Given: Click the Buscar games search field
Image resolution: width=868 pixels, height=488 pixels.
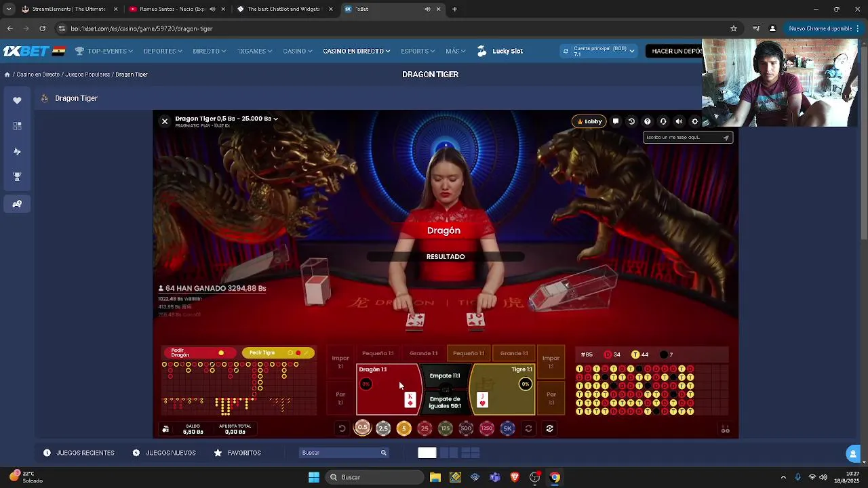Looking at the screenshot, I should pos(344,453).
